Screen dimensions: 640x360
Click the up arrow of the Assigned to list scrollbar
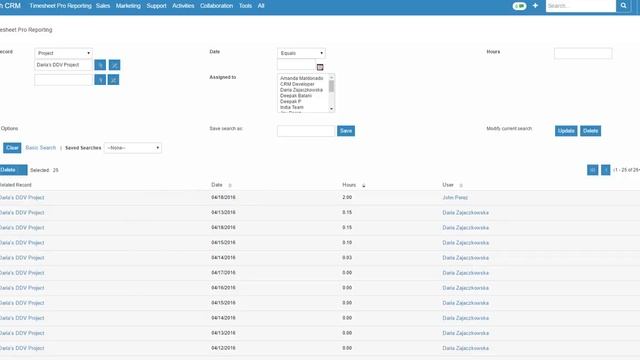(331, 77)
